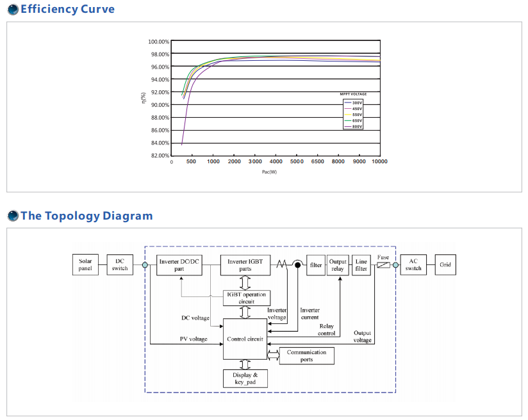Click the Inverter DC/DC part block
This screenshot has width=528, height=420.
tap(179, 264)
